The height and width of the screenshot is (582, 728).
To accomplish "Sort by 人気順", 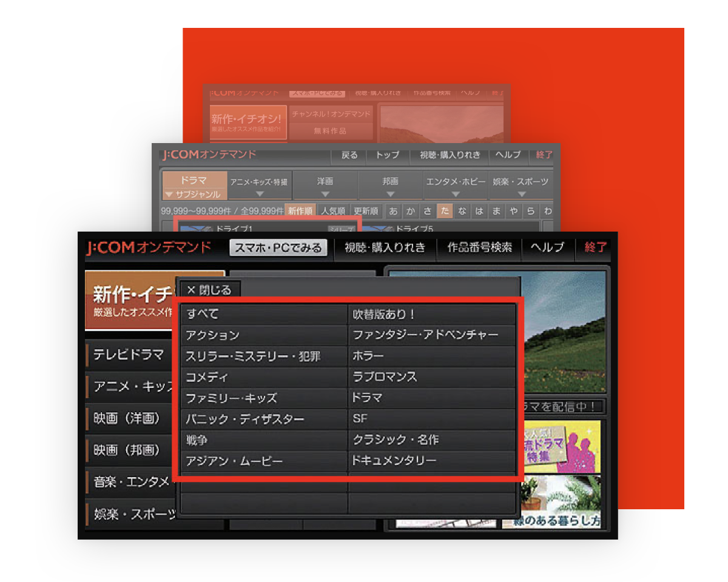I will pyautogui.click(x=333, y=212).
